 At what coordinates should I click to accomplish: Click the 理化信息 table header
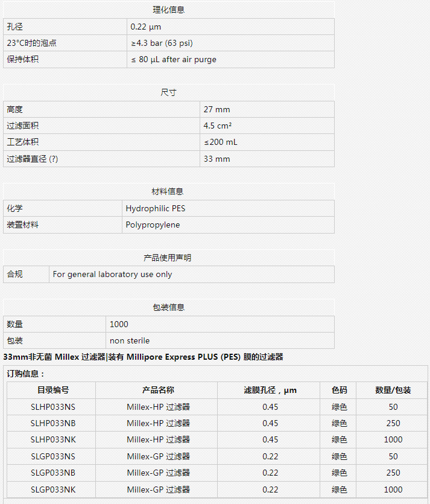point(169,10)
